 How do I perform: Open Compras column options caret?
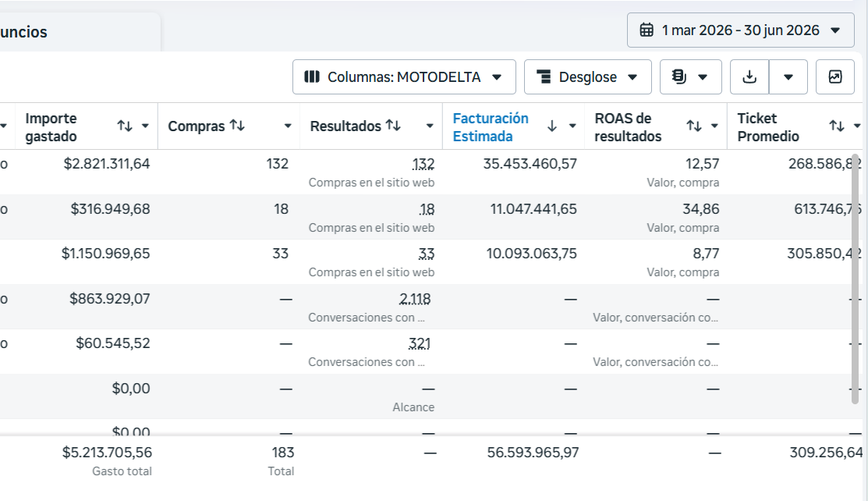point(287,126)
